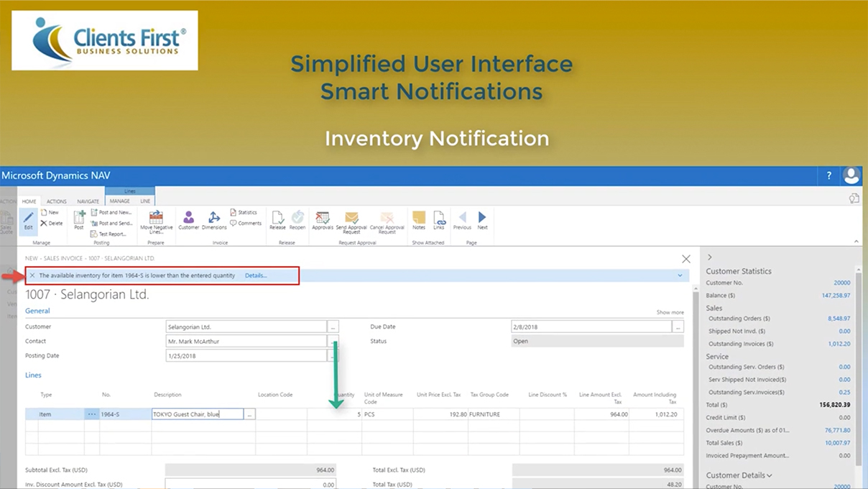Dismiss the inventory notification with X
This screenshot has width=868, height=489.
click(x=32, y=275)
